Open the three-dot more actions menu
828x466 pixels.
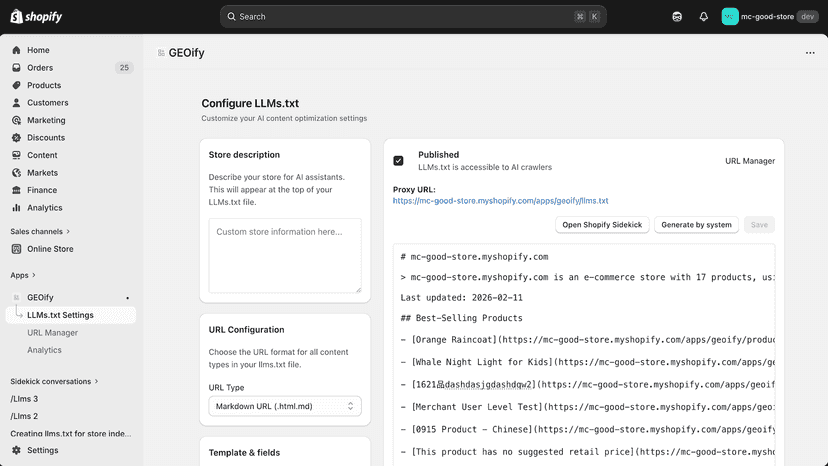point(810,53)
